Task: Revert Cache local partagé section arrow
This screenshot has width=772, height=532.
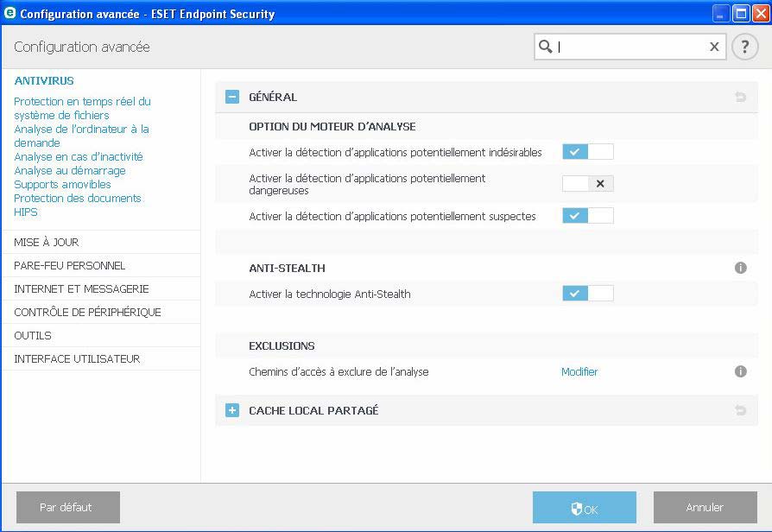Action: [740, 410]
